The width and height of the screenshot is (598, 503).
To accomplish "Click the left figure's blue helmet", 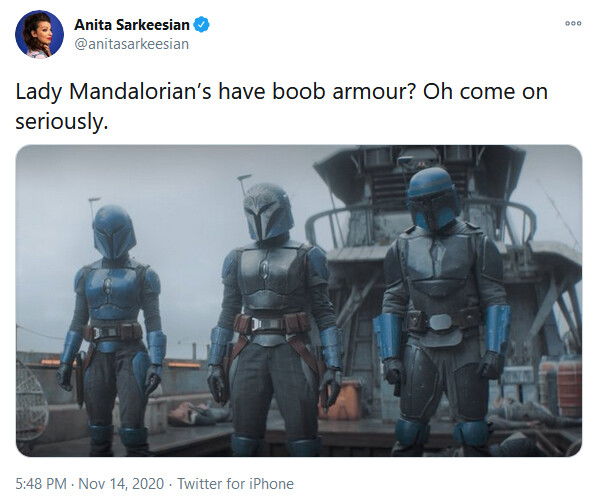I will [114, 231].
